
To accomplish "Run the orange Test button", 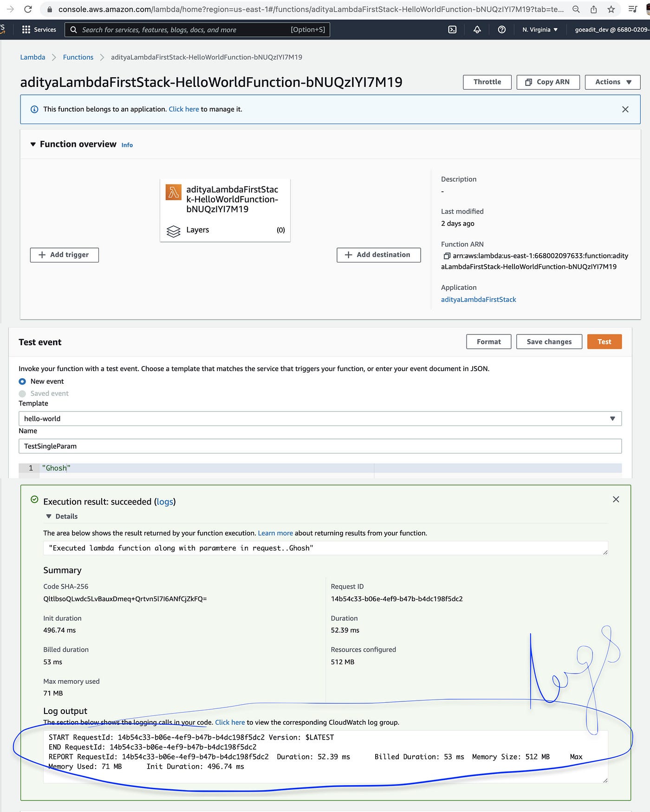I will 604,341.
